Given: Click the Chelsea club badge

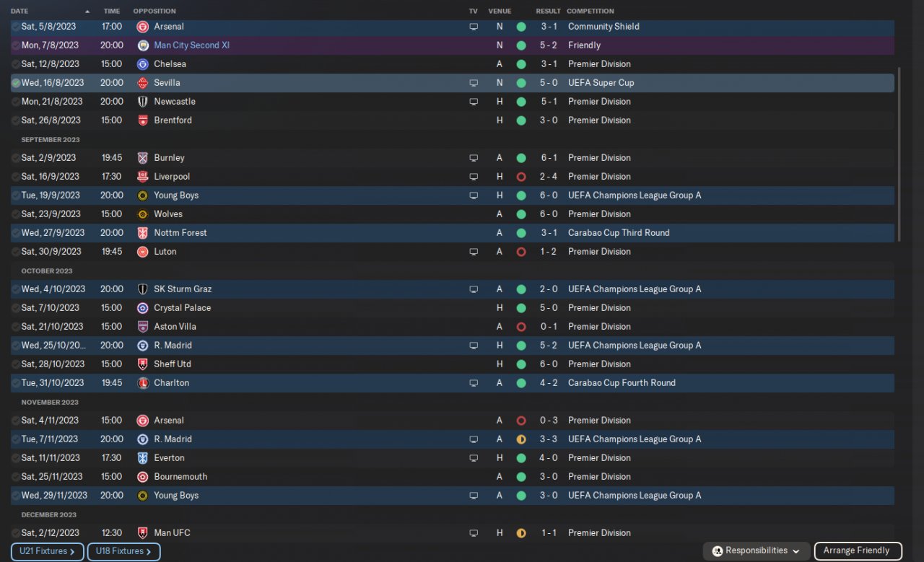Looking at the screenshot, I should click(142, 64).
